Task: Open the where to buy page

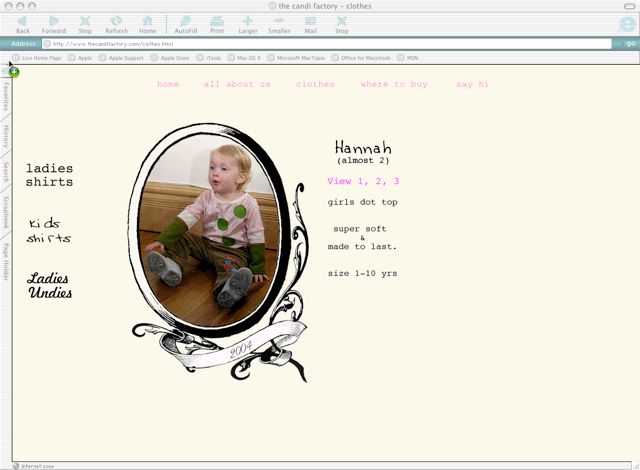Action: click(x=394, y=84)
